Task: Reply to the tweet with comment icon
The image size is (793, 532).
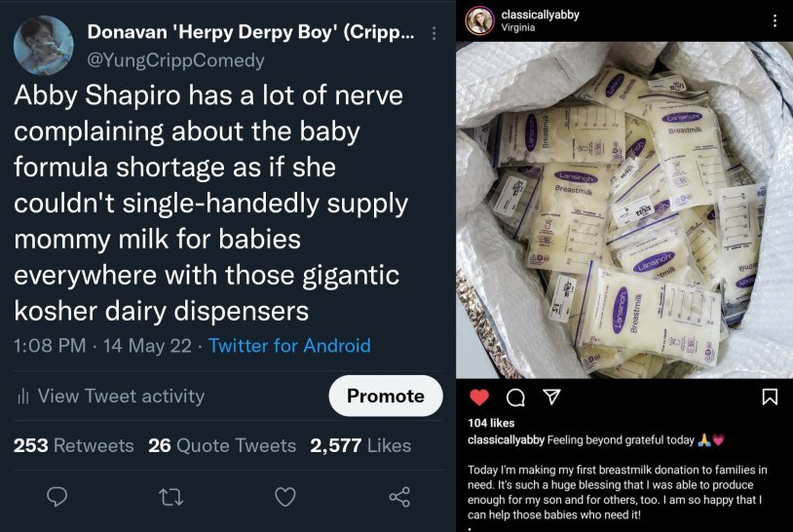Action: coord(57,497)
